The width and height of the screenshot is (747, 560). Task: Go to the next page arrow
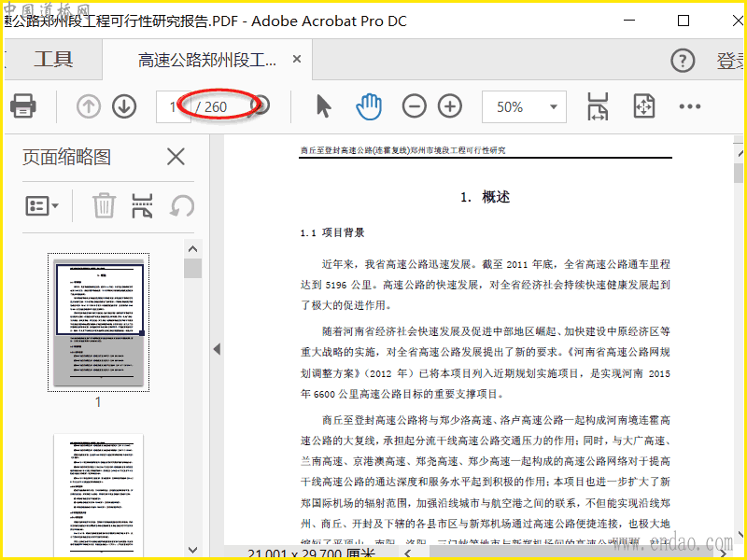[x=124, y=106]
